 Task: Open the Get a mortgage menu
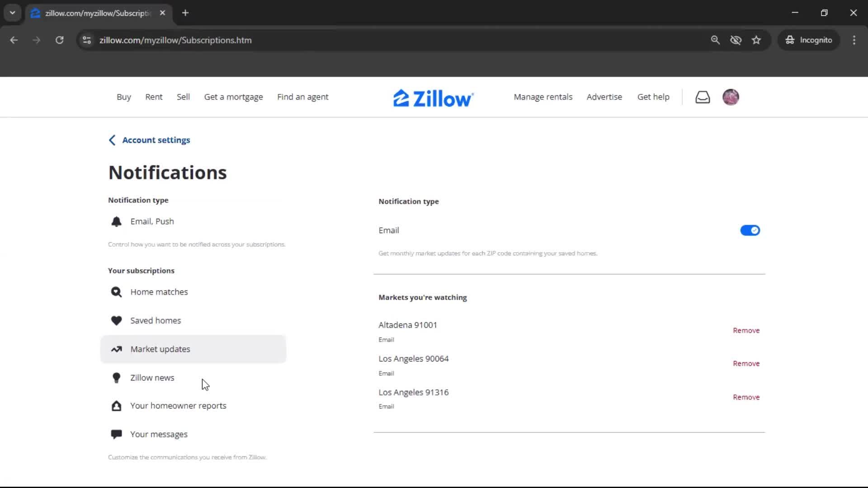(233, 97)
